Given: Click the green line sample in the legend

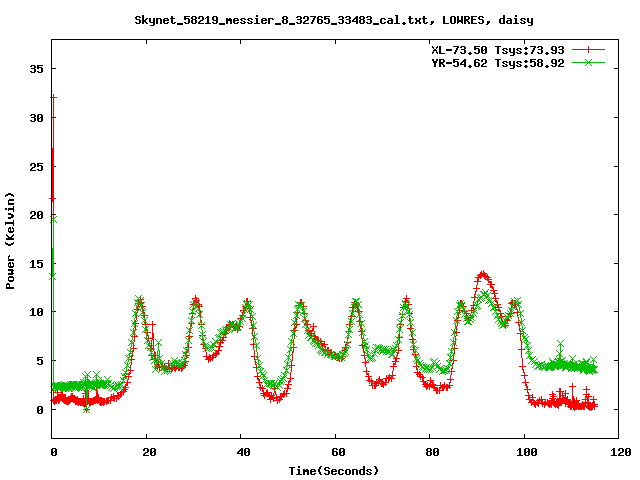Looking at the screenshot, I should point(589,62).
